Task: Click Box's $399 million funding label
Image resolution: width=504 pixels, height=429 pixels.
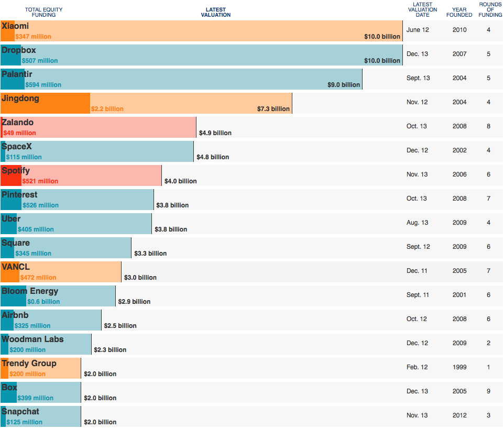Action: click(x=35, y=398)
